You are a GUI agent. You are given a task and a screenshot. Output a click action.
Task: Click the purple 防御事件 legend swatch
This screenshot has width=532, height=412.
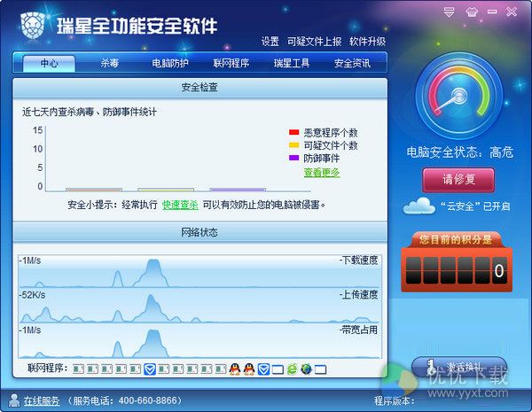click(293, 158)
